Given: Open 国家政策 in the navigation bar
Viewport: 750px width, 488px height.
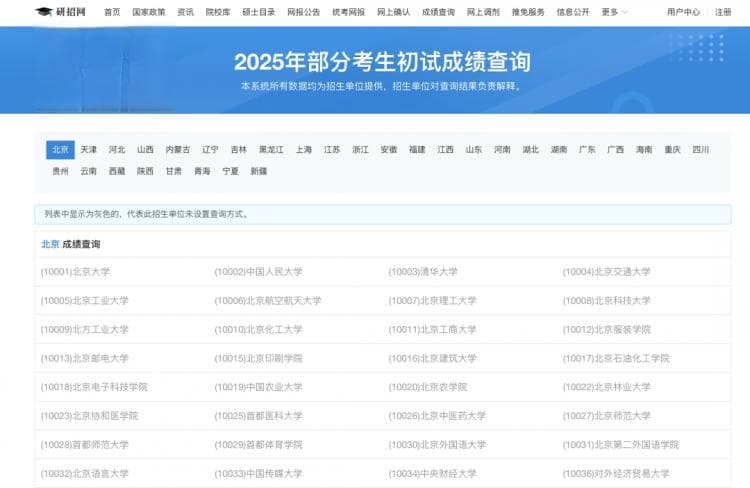Looking at the screenshot, I should [149, 12].
